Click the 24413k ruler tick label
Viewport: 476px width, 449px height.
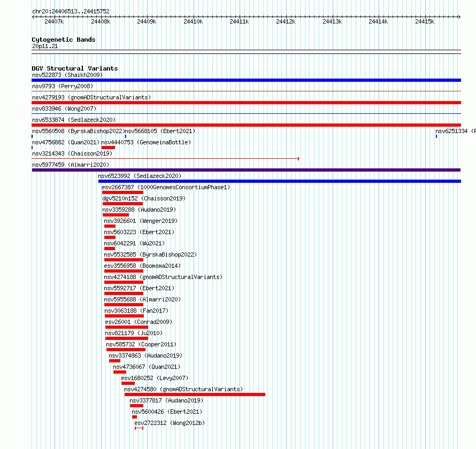332,21
